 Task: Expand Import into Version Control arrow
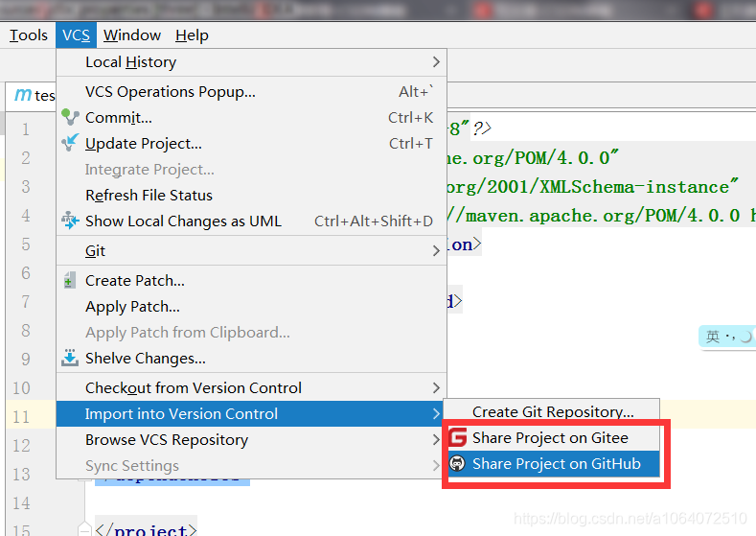436,413
